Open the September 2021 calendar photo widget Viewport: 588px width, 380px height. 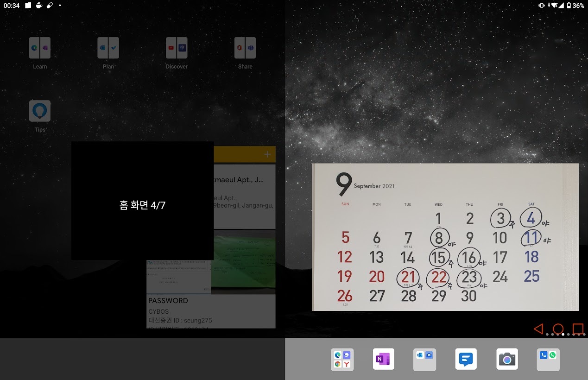point(445,237)
